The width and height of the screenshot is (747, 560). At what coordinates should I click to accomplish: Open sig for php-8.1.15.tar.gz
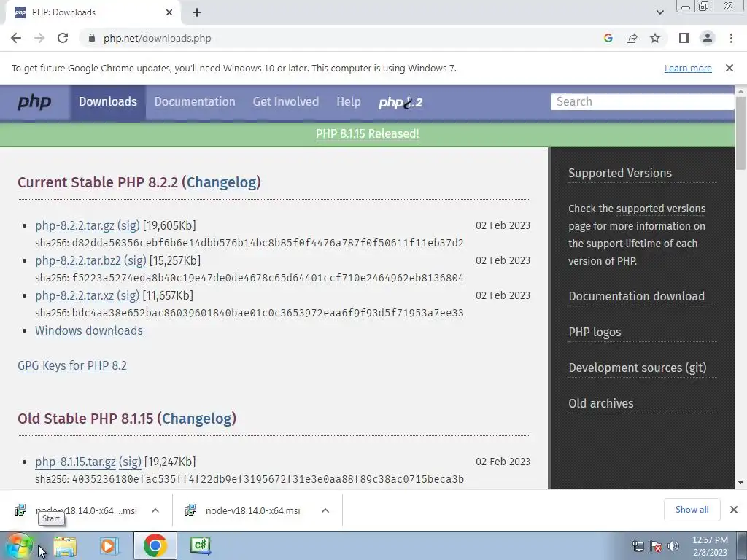130,462
